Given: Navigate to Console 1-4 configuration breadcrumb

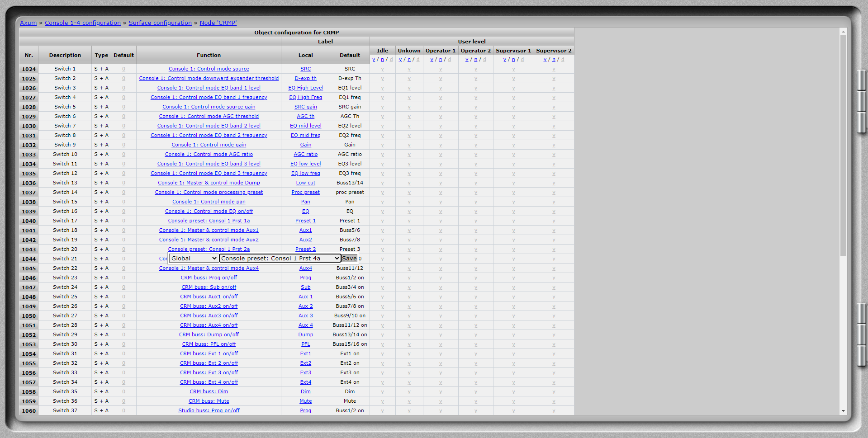Looking at the screenshot, I should coord(83,23).
